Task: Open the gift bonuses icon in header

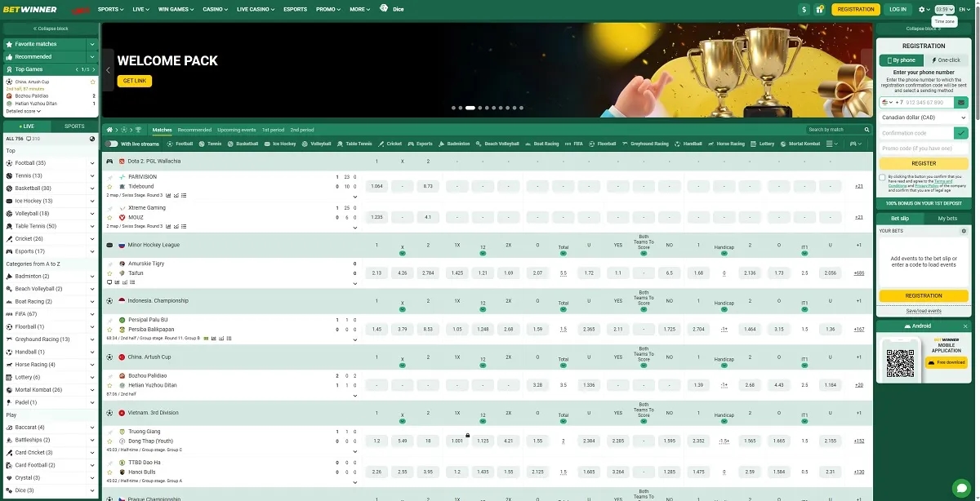Action: [x=820, y=9]
